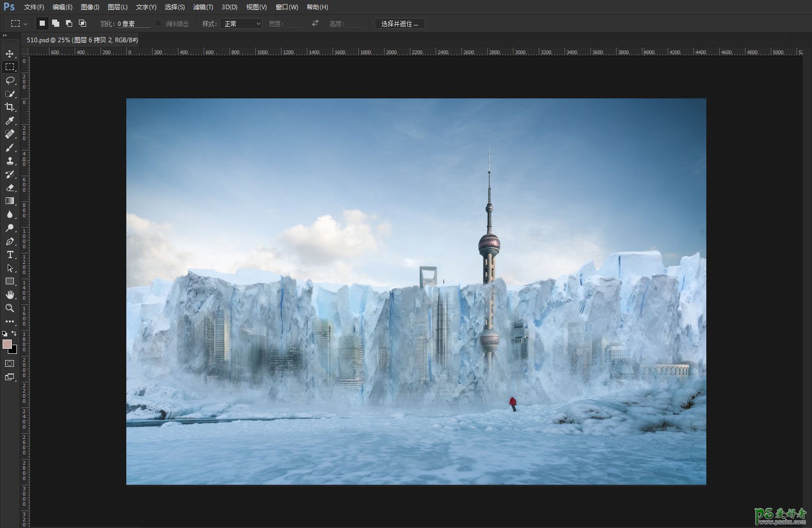Choose Intersect with Selection mode

pos(82,23)
